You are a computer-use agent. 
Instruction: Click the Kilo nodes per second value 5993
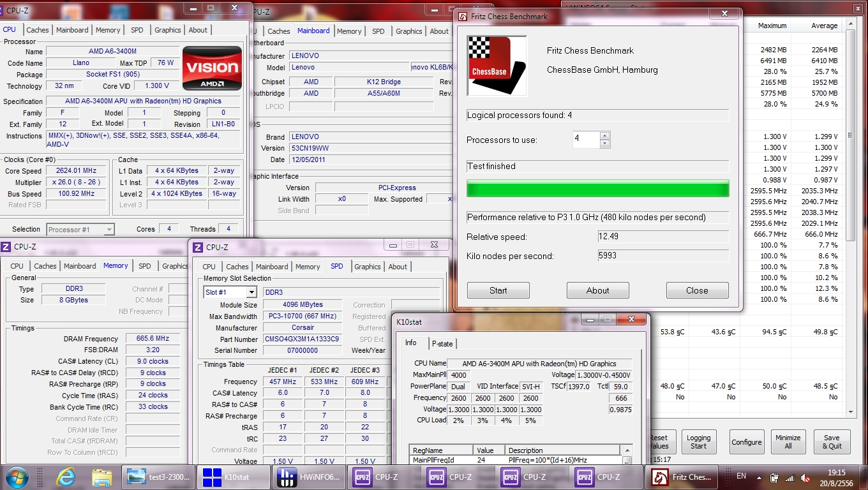(662, 256)
